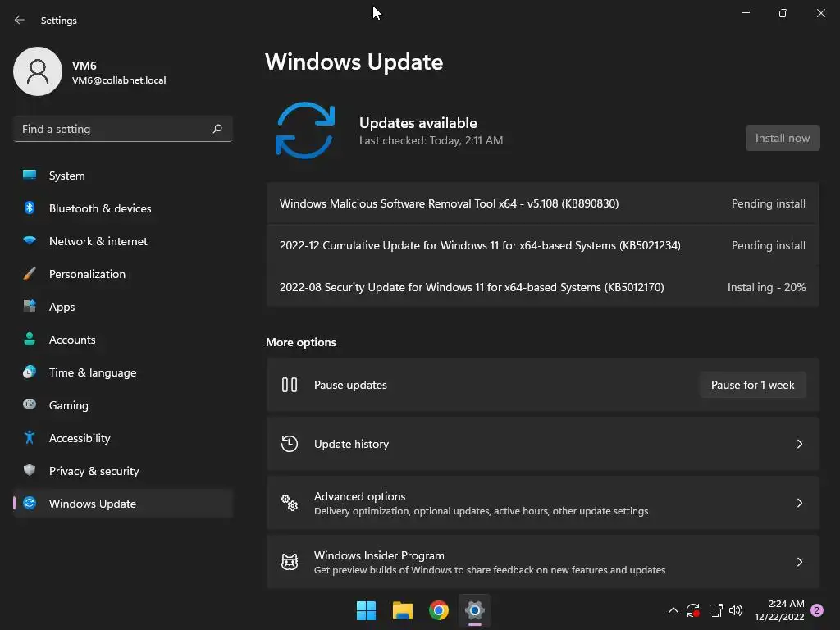Viewport: 840px width, 630px height.
Task: Show hidden tray icons chevron
Action: pyautogui.click(x=673, y=610)
